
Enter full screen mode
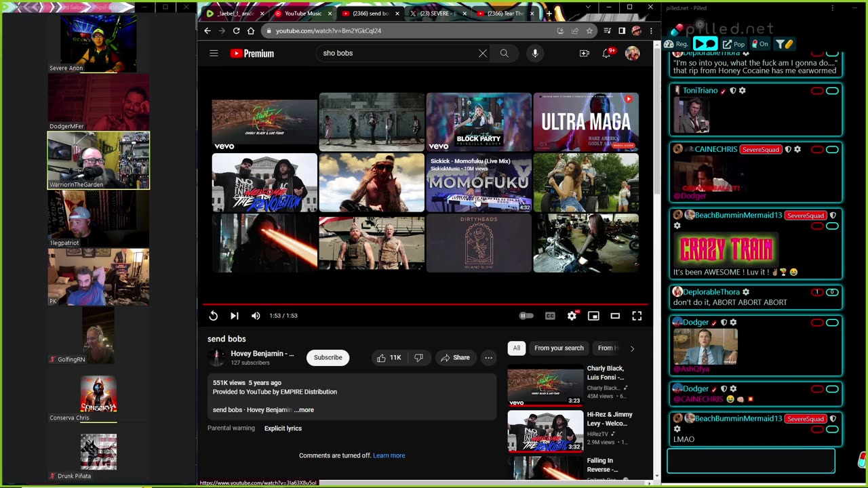click(x=637, y=316)
